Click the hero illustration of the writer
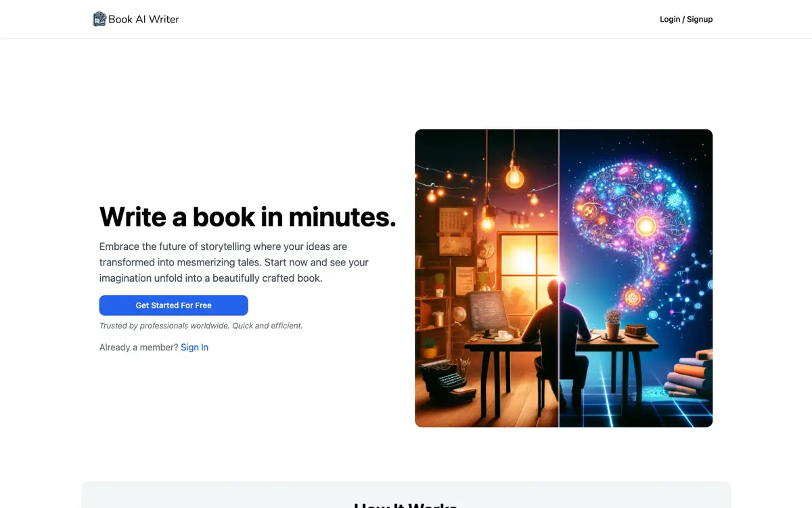The width and height of the screenshot is (812, 508). click(564, 278)
